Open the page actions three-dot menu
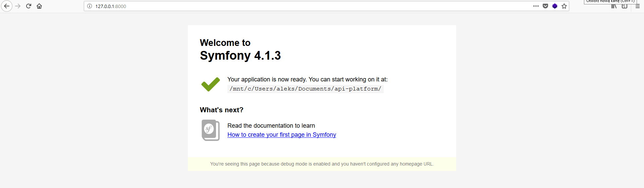Viewport: 644px width, 188px height. [536, 6]
